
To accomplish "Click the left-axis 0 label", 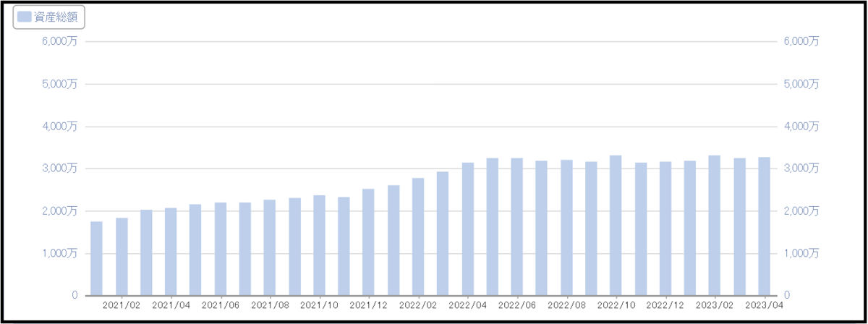I will [75, 296].
